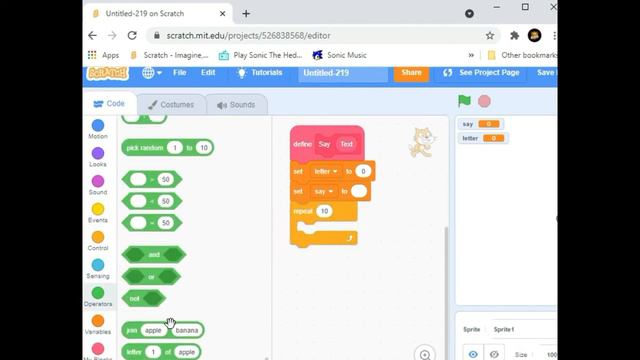
Task: Click the repeat count field showing 10
Action: [x=324, y=211]
